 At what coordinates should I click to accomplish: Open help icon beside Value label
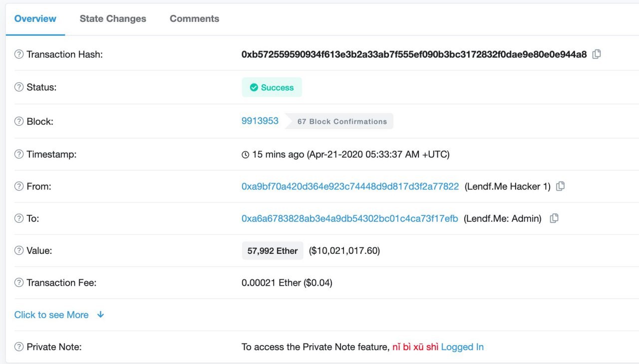click(x=19, y=250)
